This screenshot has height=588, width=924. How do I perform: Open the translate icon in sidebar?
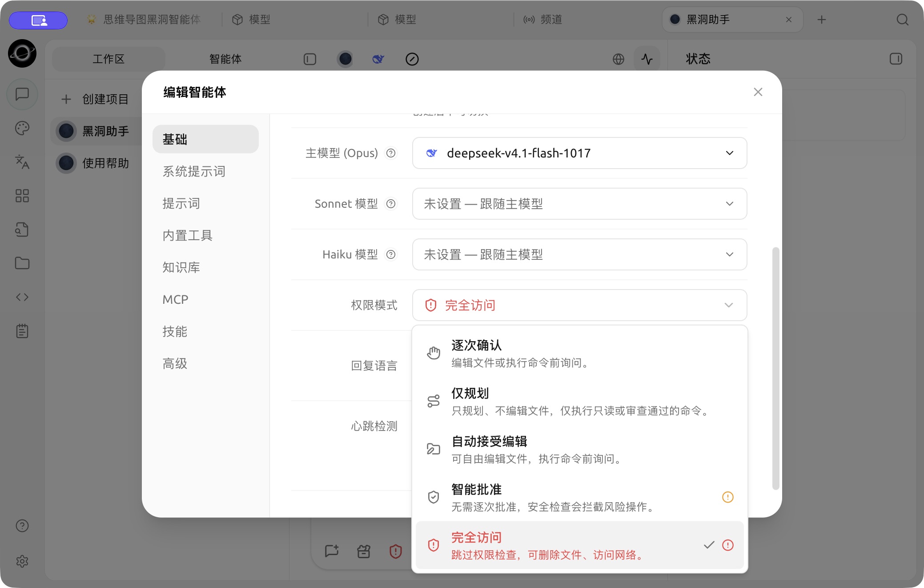pyautogui.click(x=22, y=162)
